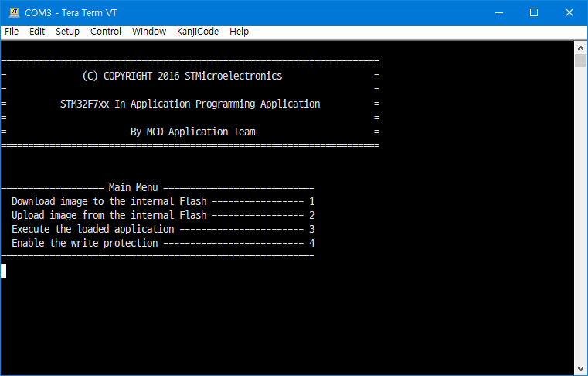Minimize the Tera Term window
The width and height of the screenshot is (588, 376).
tap(499, 12)
